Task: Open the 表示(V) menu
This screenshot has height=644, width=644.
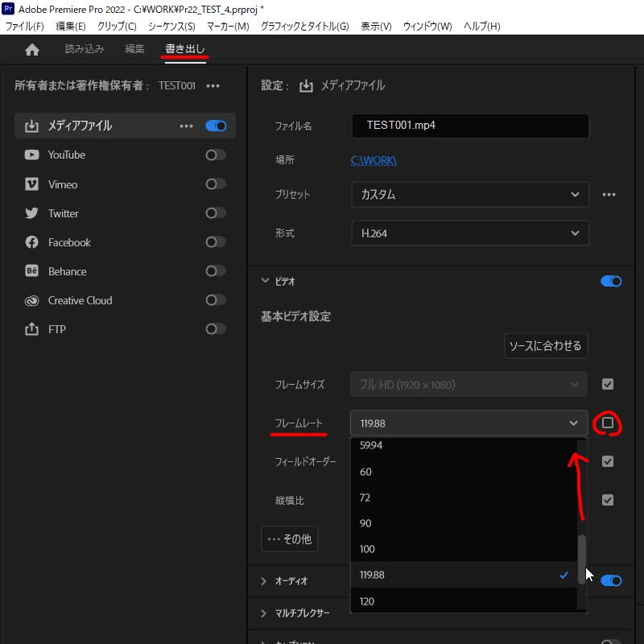Action: (x=376, y=27)
